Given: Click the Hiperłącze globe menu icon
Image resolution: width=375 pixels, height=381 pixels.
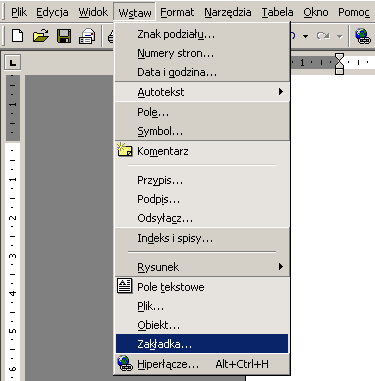Looking at the screenshot, I should tap(125, 363).
